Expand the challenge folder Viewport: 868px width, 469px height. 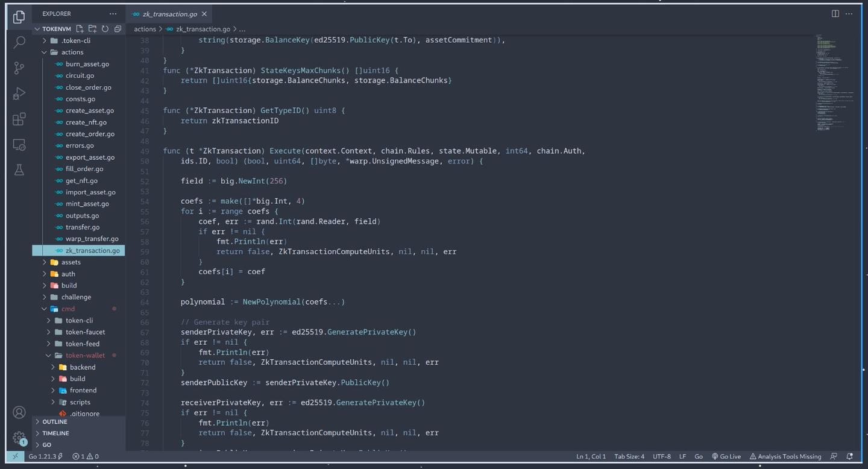[x=78, y=297]
